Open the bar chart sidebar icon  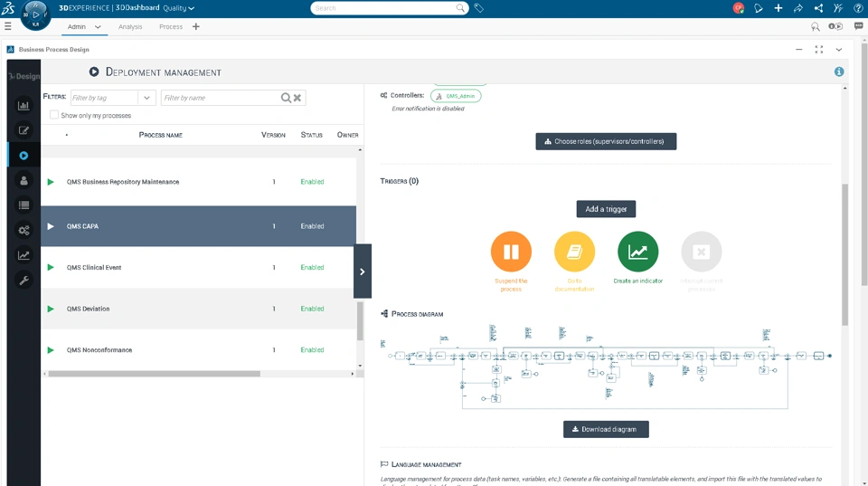tap(24, 105)
